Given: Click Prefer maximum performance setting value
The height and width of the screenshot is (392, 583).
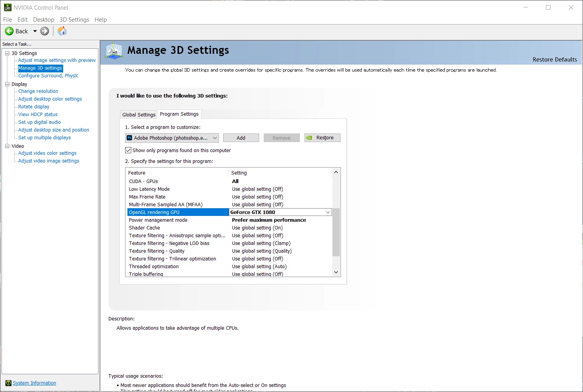Looking at the screenshot, I should [269, 220].
